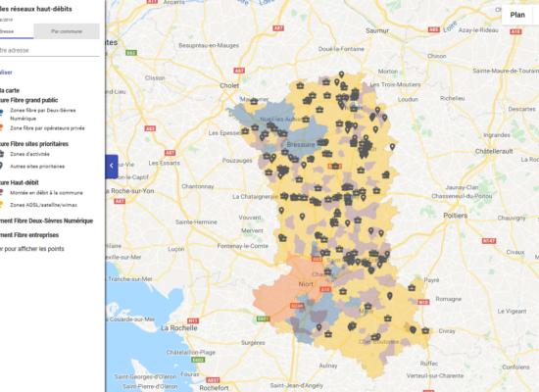Click the pin marker northeast of Melle
The image size is (539, 392).
click(389, 296)
